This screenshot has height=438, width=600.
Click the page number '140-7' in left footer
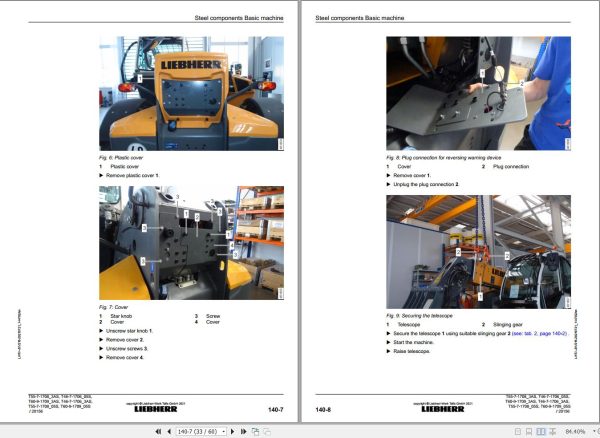(276, 410)
